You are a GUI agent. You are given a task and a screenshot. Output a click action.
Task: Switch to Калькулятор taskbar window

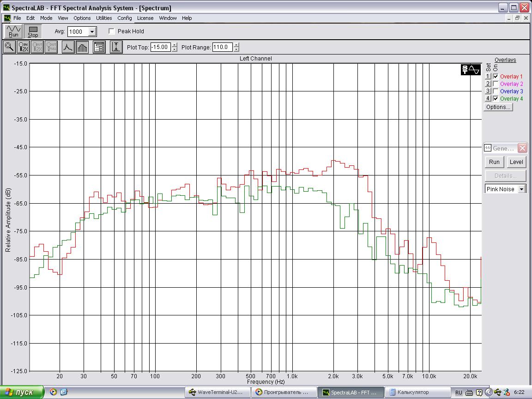coord(417,392)
